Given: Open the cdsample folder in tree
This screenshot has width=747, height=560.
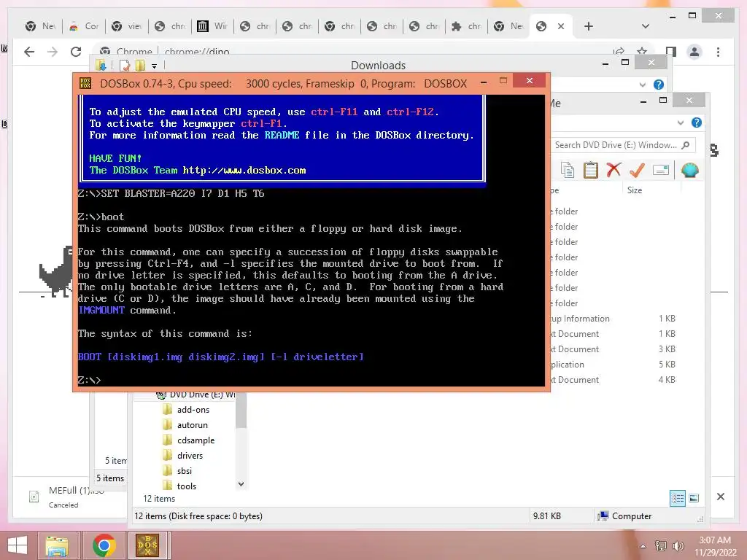Looking at the screenshot, I should [x=196, y=440].
